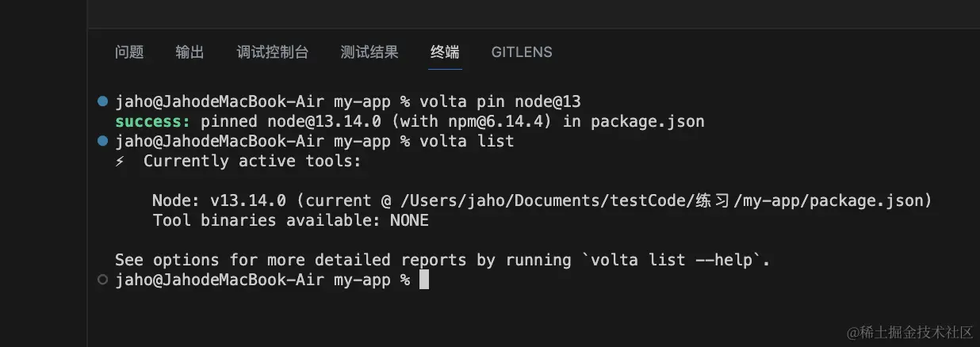Select the 测试结果 tab
The image size is (980, 347).
pos(369,52)
